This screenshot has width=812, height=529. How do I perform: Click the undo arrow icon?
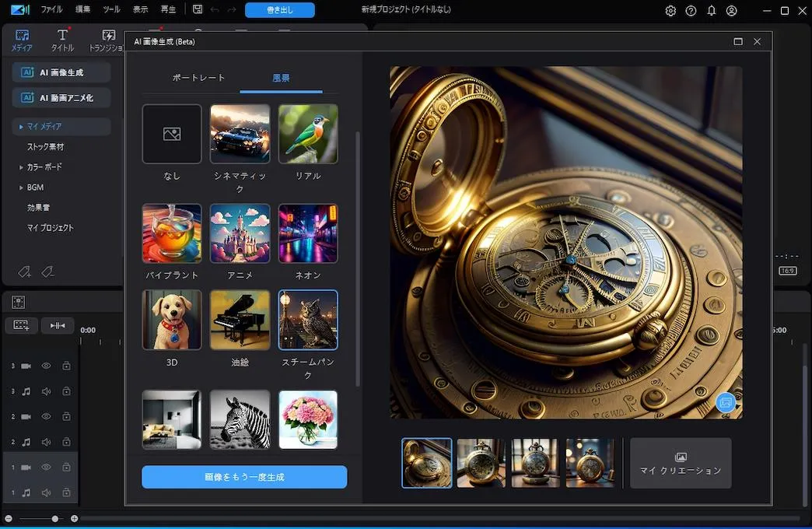pos(215,10)
